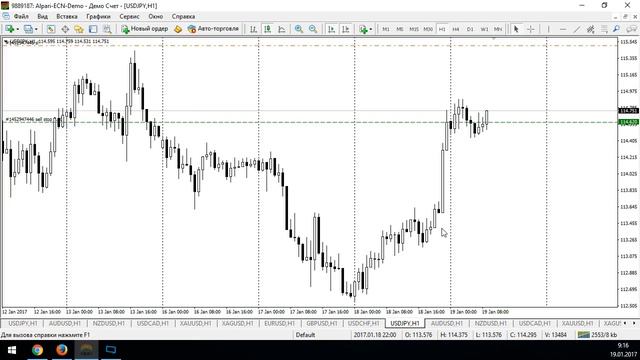Open the Indicators list icon
This screenshot has width=640, height=360.
click(363, 29)
